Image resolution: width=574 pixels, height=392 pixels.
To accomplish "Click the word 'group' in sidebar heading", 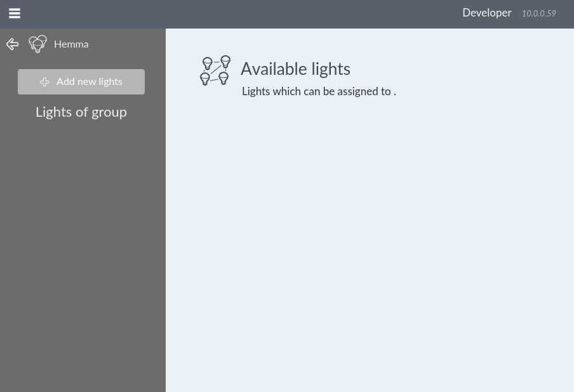I will pyautogui.click(x=109, y=113).
